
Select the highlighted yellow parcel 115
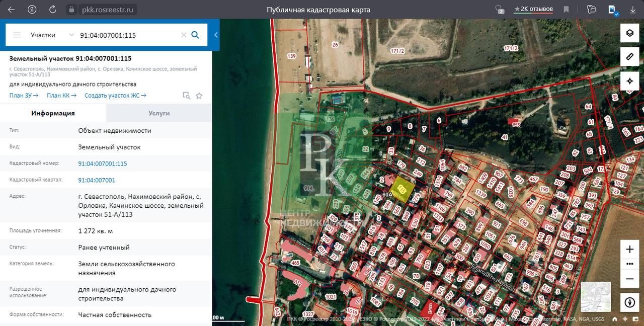click(x=403, y=190)
